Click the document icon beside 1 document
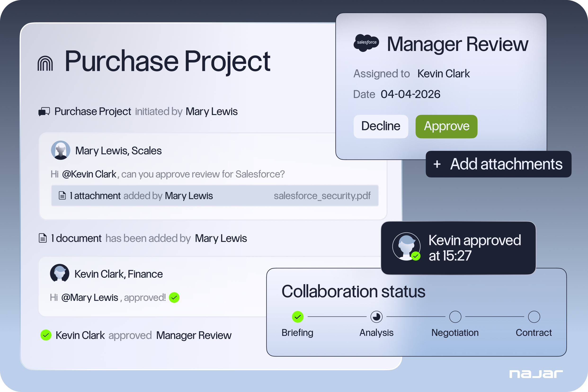This screenshot has height=392, width=588. tap(43, 238)
